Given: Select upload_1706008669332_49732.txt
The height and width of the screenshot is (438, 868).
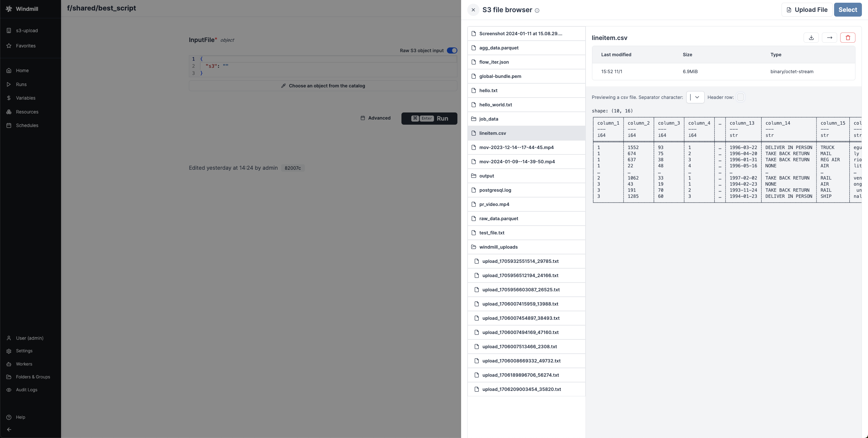Looking at the screenshot, I should pyautogui.click(x=526, y=361).
